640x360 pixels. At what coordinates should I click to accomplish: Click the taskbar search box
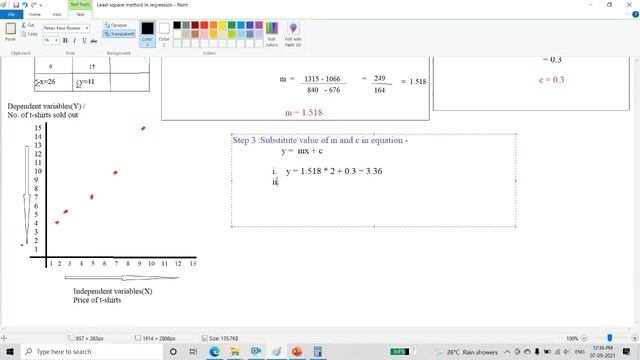(x=91, y=351)
